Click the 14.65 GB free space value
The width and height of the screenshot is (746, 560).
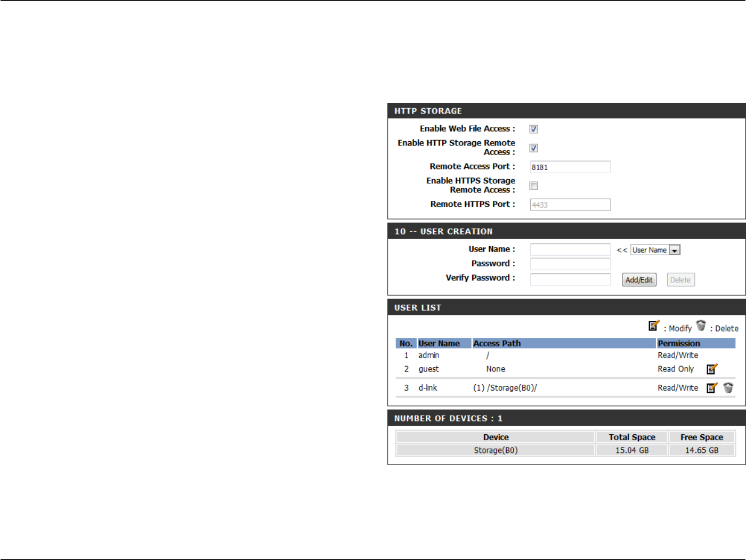702,450
